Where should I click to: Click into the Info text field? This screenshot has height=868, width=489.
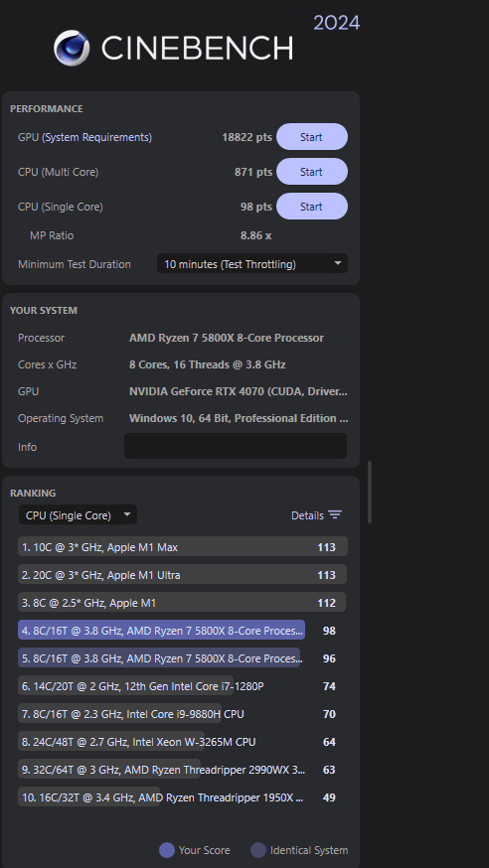click(x=236, y=446)
